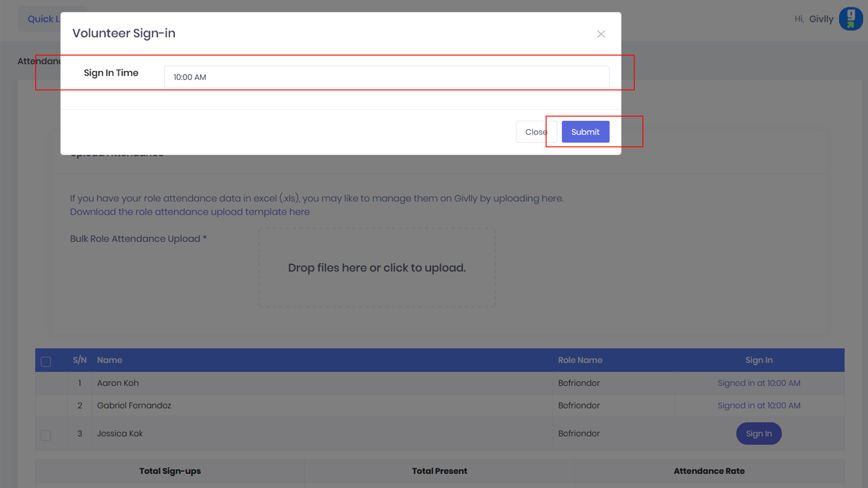This screenshot has width=868, height=488.
Task: Click Gabriel Fernandez's Signed in at 10:00 AM link
Action: point(759,406)
